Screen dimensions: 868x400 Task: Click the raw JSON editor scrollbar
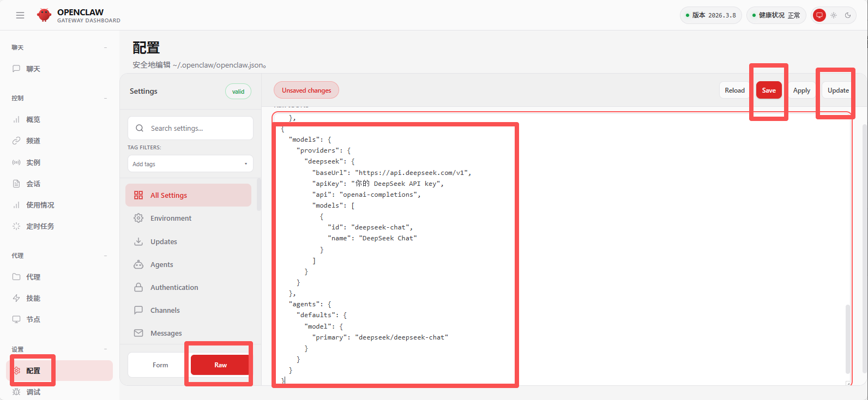tap(848, 338)
